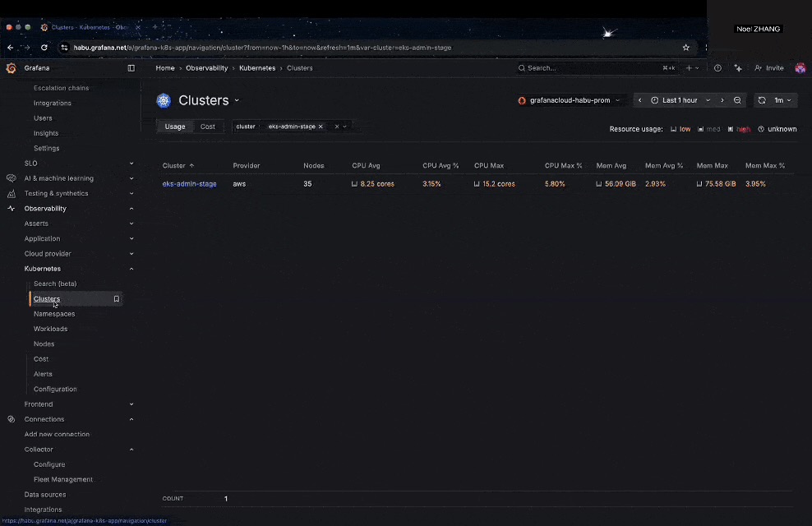This screenshot has height=526, width=812.
Task: Expand the Asserts submenu
Action: pos(131,224)
